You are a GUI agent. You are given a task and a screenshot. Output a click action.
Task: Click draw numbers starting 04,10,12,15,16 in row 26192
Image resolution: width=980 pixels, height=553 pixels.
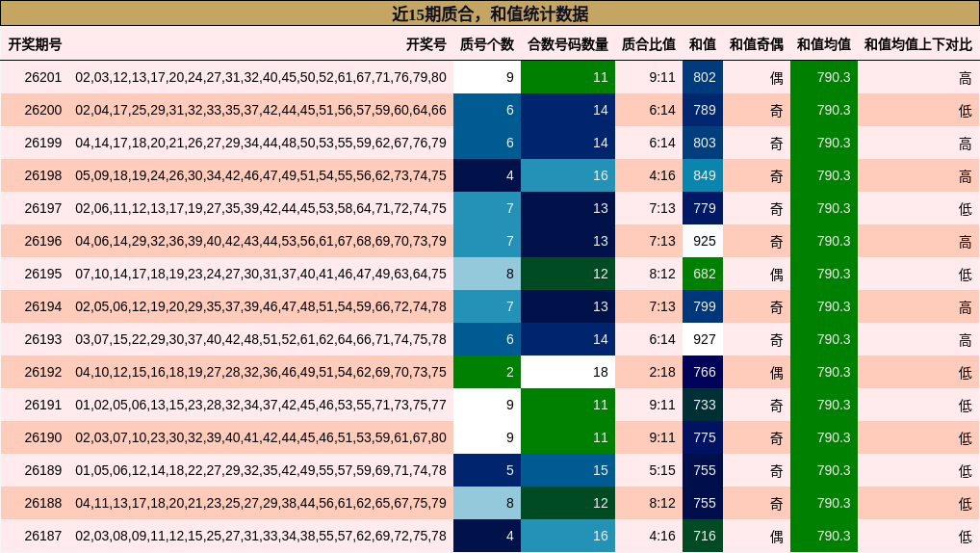click(261, 372)
